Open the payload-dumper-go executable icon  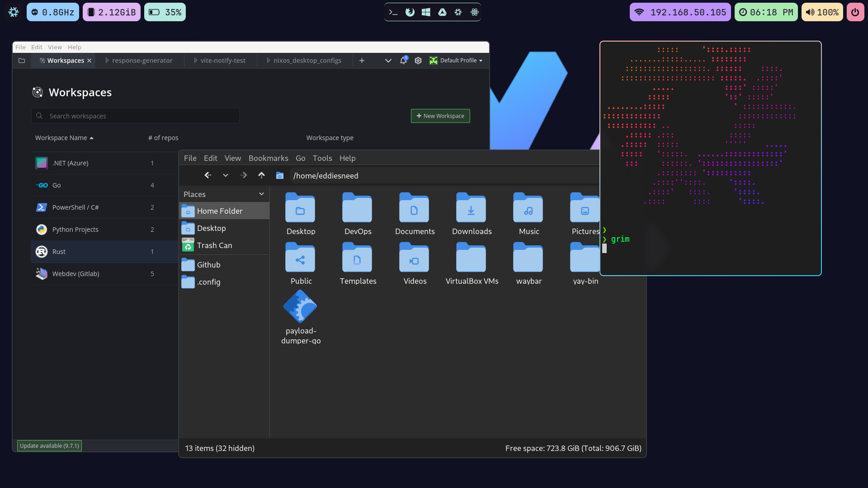pyautogui.click(x=300, y=307)
